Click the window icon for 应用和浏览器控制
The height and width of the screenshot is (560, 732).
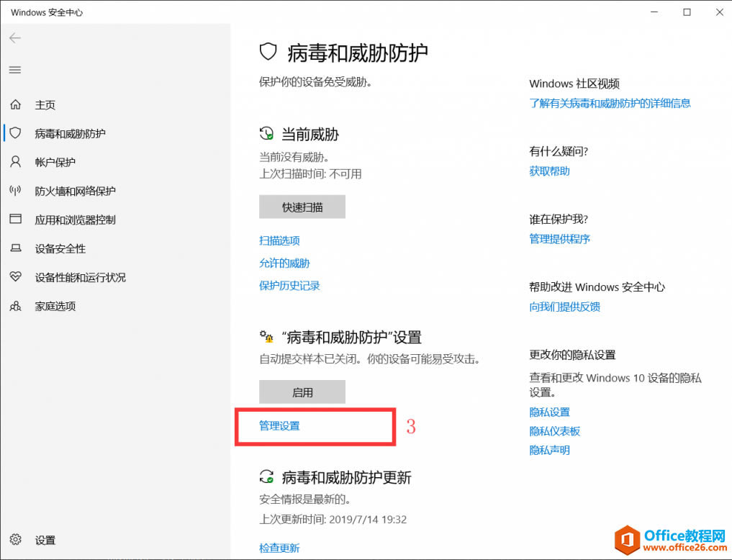coord(15,219)
